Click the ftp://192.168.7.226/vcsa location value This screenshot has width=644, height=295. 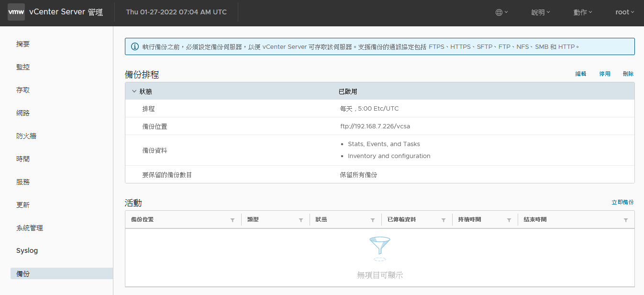coord(375,126)
